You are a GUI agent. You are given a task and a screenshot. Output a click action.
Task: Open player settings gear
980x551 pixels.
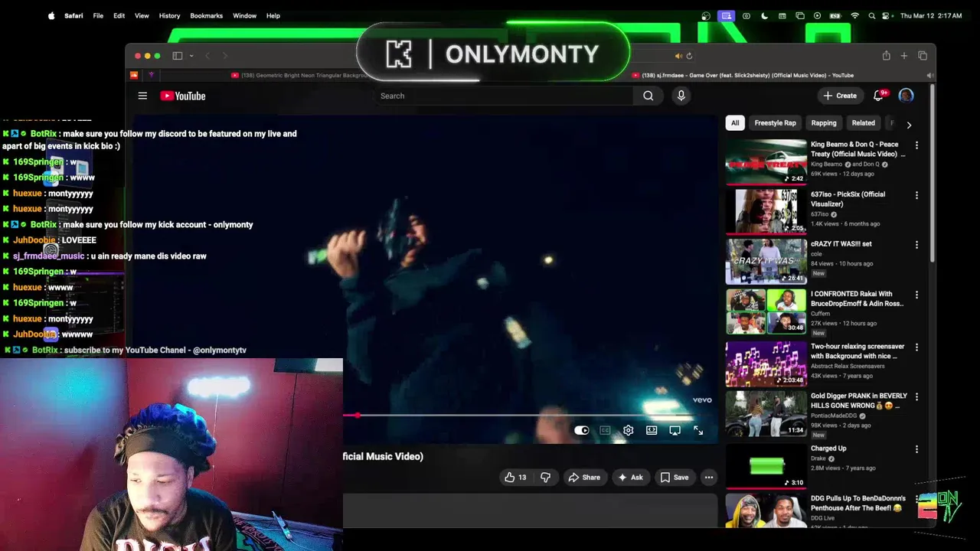[628, 430]
